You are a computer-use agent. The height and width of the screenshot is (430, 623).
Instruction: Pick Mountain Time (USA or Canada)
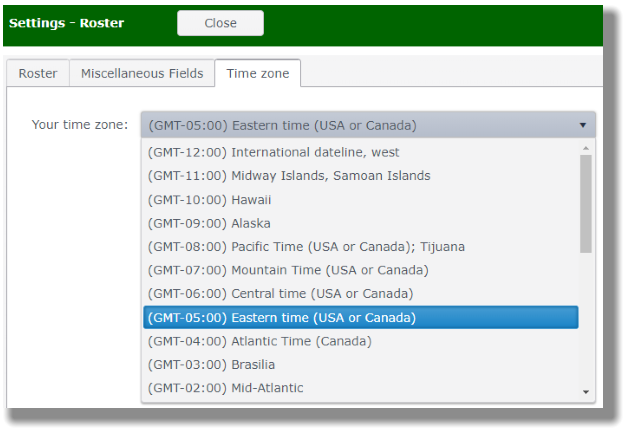[287, 270]
